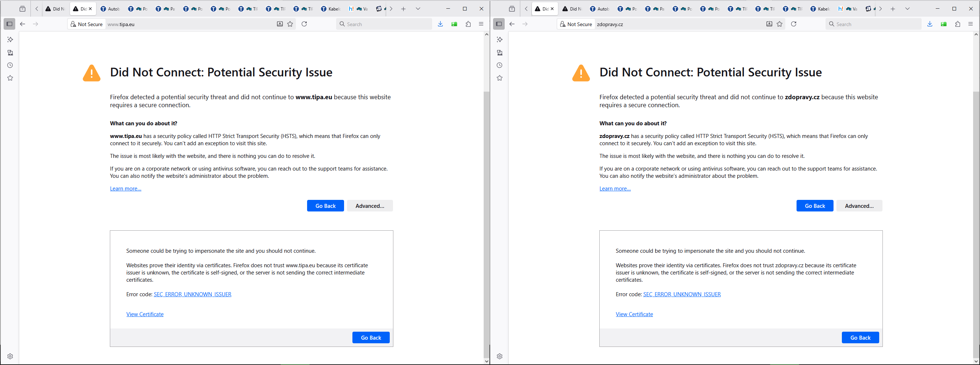This screenshot has height=365, width=980.
Task: Toggle the sidebar button in zdopravy.cz window toolbar
Action: click(x=499, y=24)
